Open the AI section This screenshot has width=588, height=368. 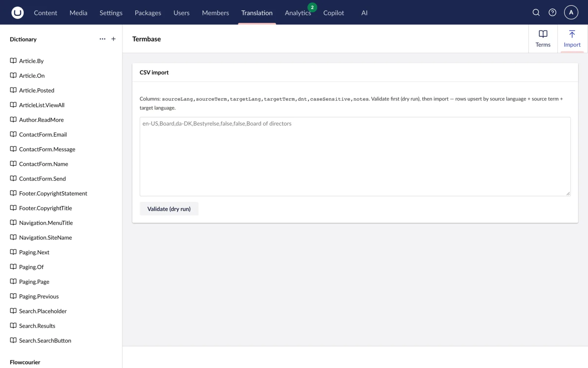pyautogui.click(x=364, y=13)
